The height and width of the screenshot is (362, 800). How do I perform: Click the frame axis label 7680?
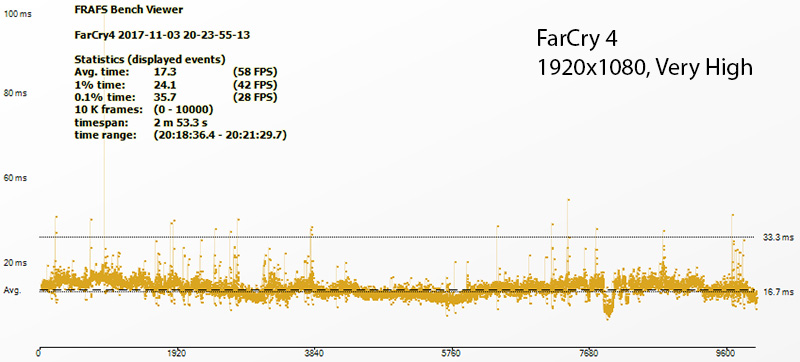coord(589,353)
